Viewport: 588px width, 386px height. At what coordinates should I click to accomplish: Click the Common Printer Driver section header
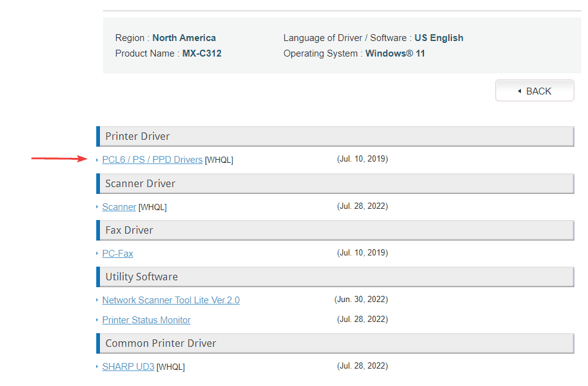click(161, 343)
